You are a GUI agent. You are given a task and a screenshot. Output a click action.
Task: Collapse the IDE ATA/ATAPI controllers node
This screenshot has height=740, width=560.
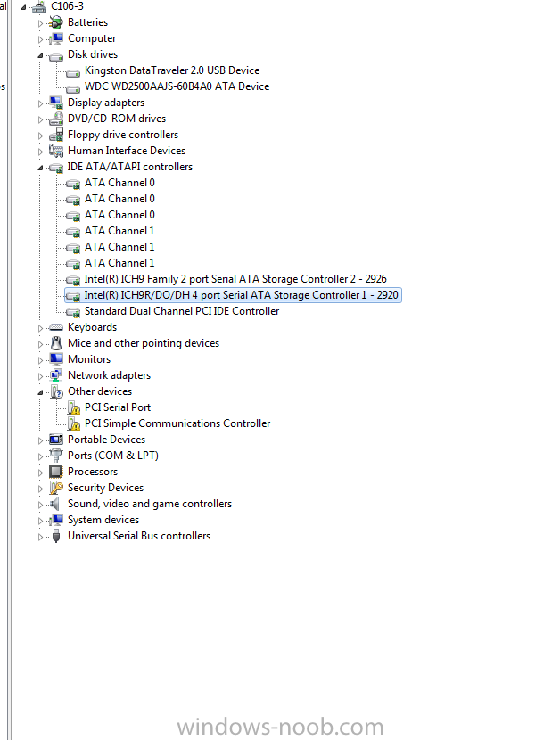[40, 168]
